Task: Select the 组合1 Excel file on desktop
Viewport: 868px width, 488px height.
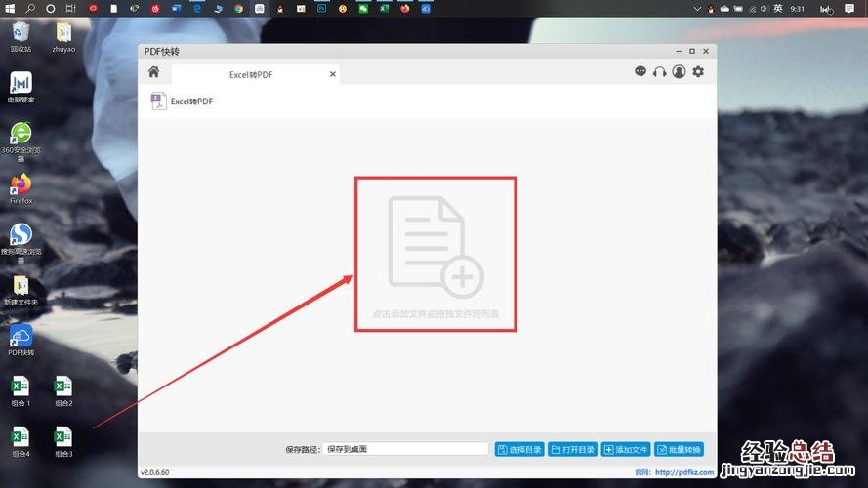Action: [21, 386]
